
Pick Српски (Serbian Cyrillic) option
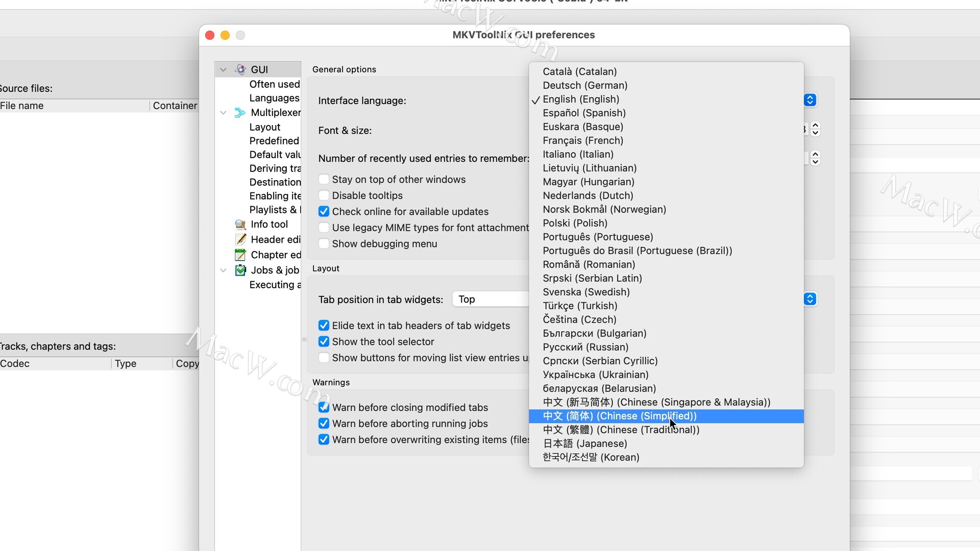[x=666, y=361]
